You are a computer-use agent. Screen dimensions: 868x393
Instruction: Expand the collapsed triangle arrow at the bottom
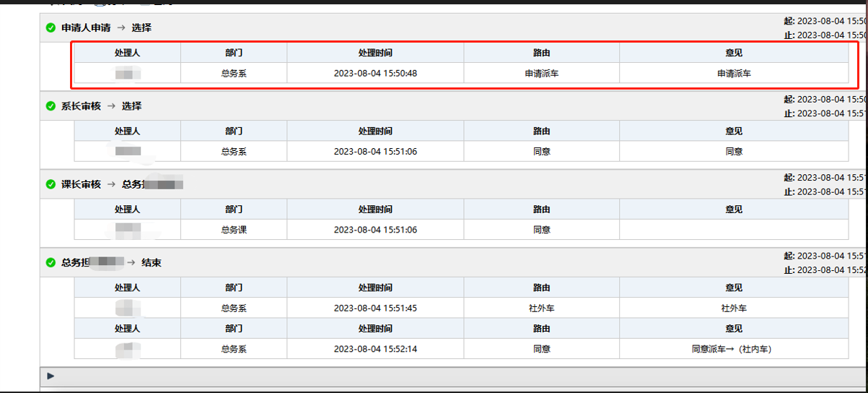coord(51,376)
